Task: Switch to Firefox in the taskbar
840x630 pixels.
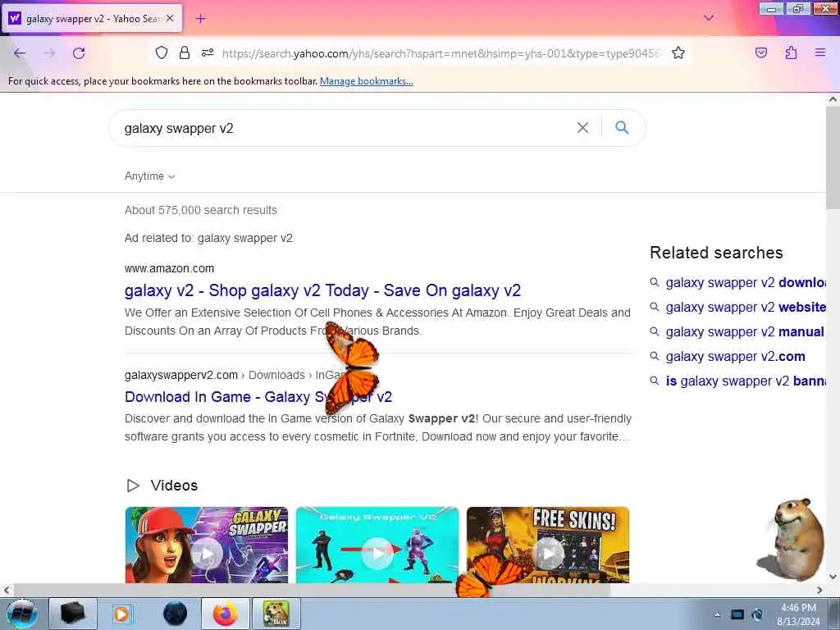Action: [226, 614]
